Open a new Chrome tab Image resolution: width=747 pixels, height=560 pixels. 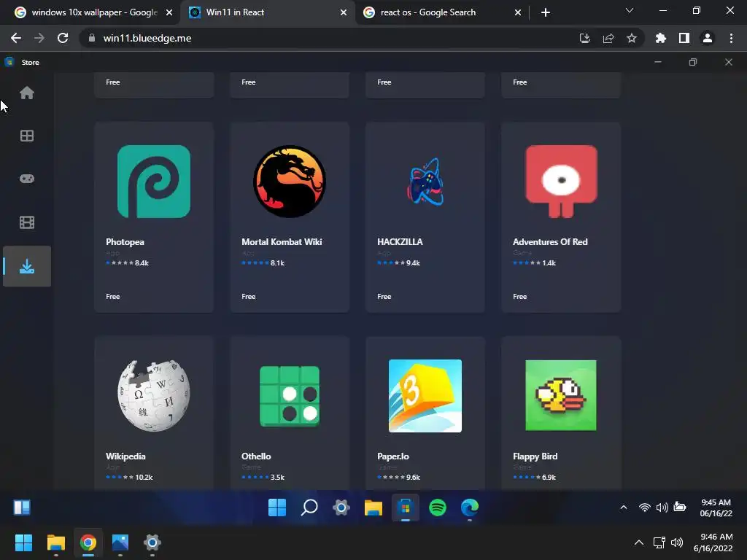coord(546,12)
